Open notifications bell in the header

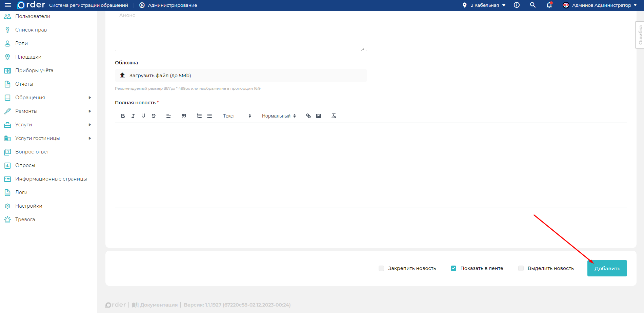click(549, 5)
